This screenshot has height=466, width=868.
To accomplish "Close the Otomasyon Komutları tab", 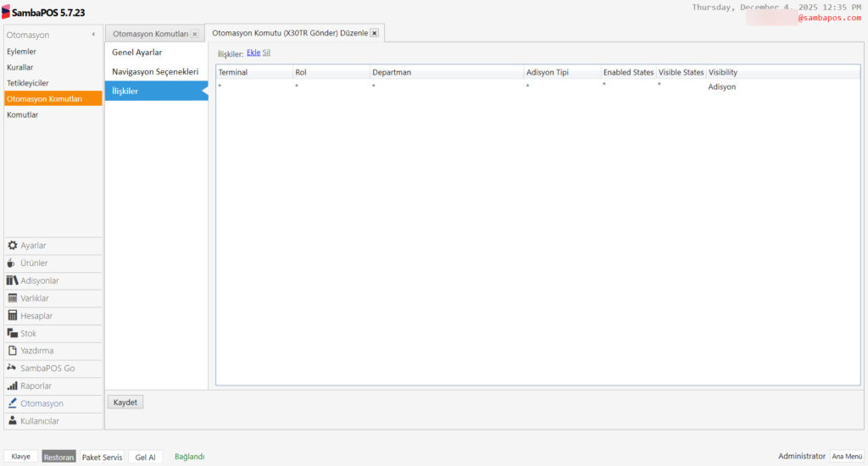I will (x=194, y=34).
